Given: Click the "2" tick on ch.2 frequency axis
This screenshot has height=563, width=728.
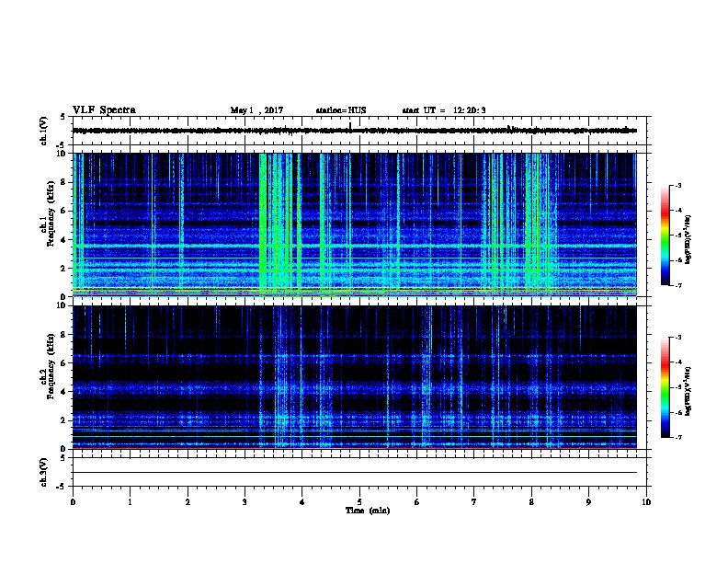Looking at the screenshot, I should (63, 420).
